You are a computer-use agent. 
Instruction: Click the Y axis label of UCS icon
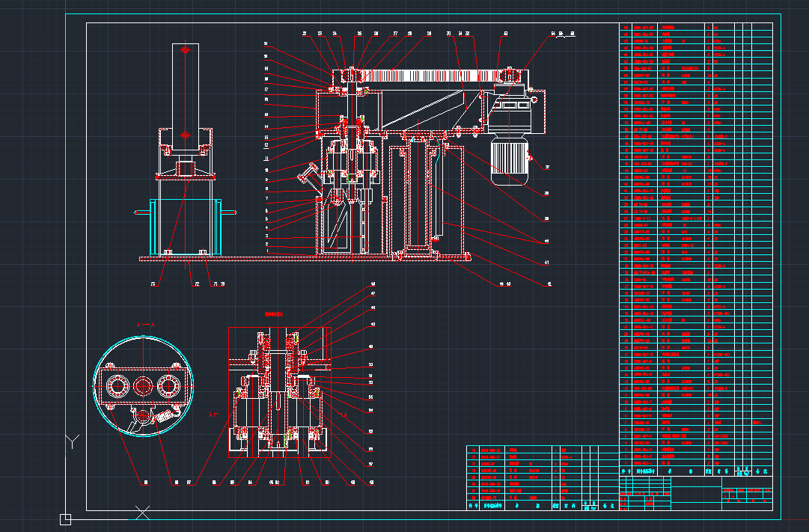click(x=71, y=441)
